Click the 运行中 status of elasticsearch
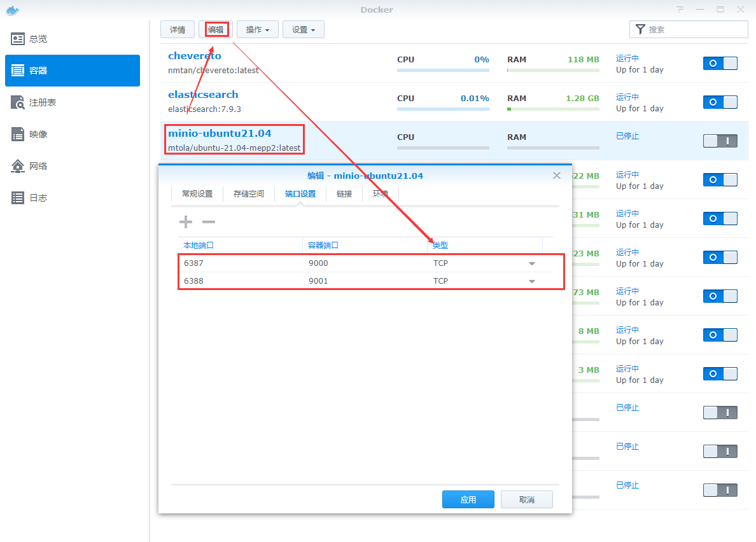The height and width of the screenshot is (542, 756). coord(627,97)
